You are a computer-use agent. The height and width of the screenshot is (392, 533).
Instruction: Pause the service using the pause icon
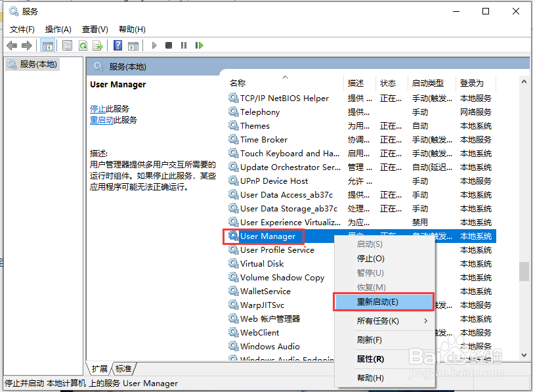tap(184, 45)
